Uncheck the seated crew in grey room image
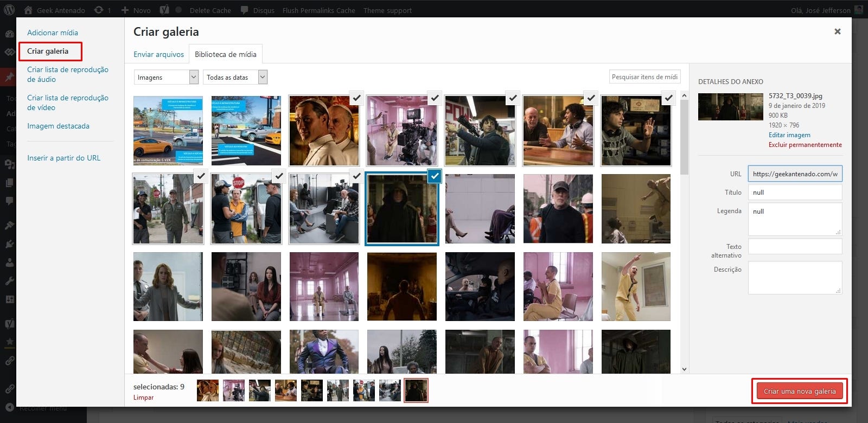This screenshot has width=868, height=423. 356,176
